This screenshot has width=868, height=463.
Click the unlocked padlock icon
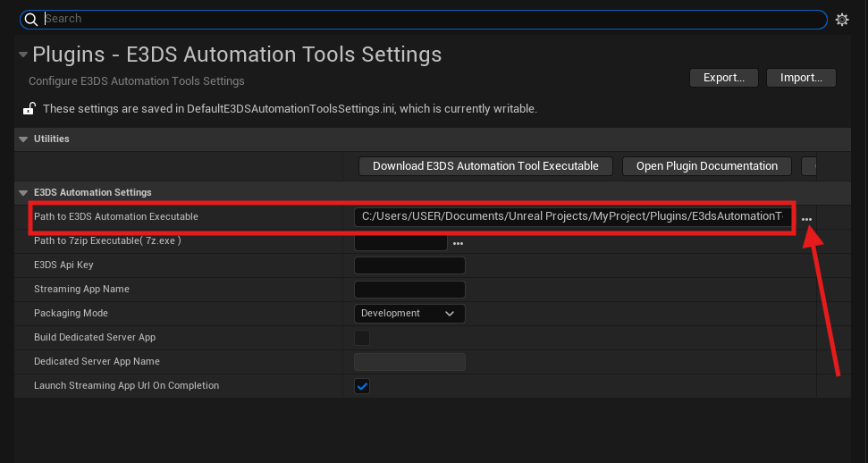pos(29,109)
